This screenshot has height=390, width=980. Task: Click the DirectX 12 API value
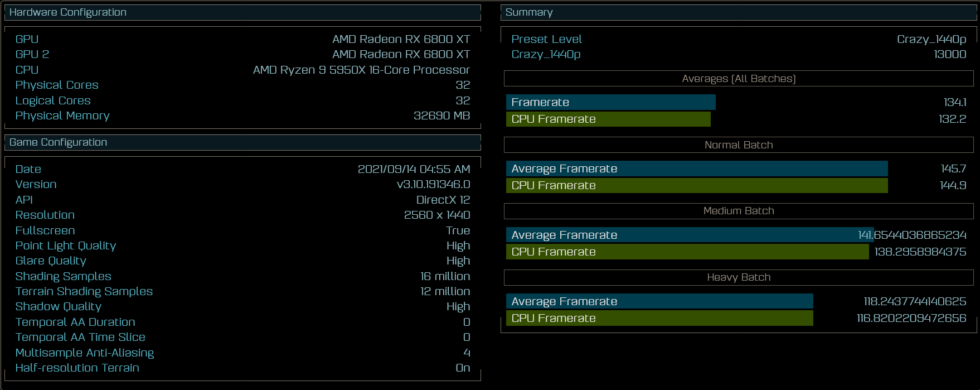click(x=443, y=200)
